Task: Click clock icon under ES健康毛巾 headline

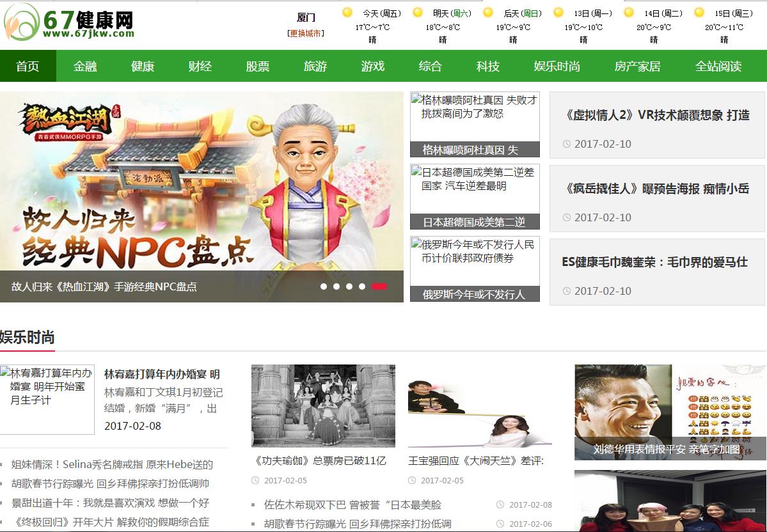Action: pyautogui.click(x=566, y=290)
